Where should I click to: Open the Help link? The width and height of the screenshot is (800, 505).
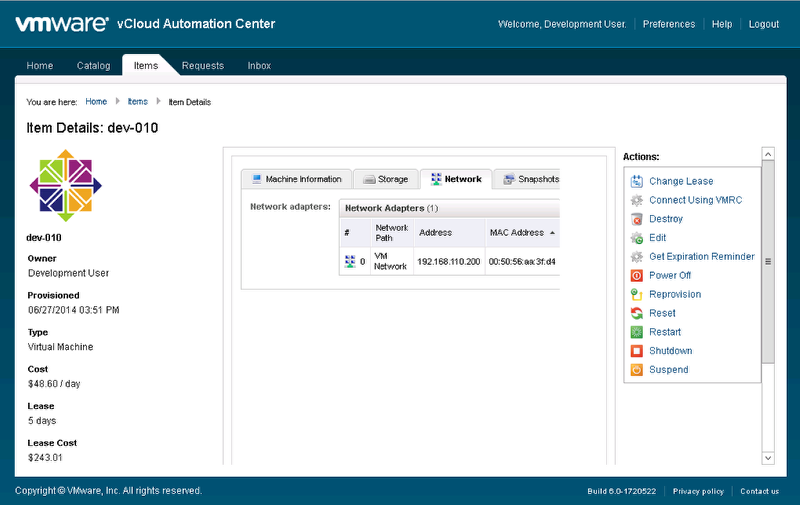[722, 24]
